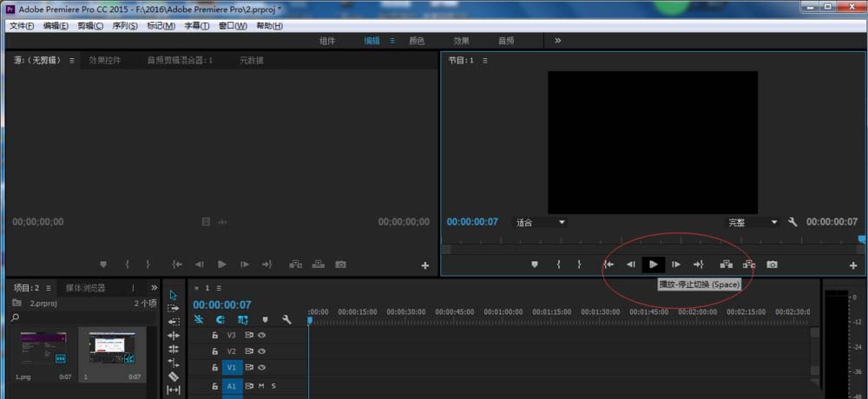Switch to the 颜色 workspace
Viewport: 868px width, 399px height.
point(417,41)
